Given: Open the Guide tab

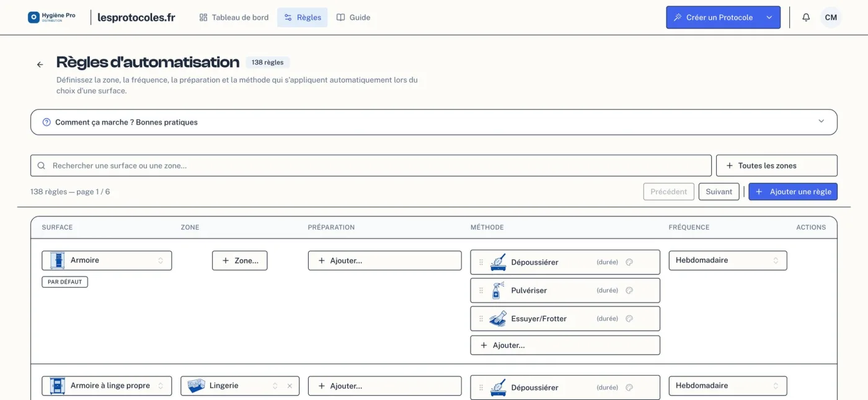Looking at the screenshot, I should click(353, 17).
